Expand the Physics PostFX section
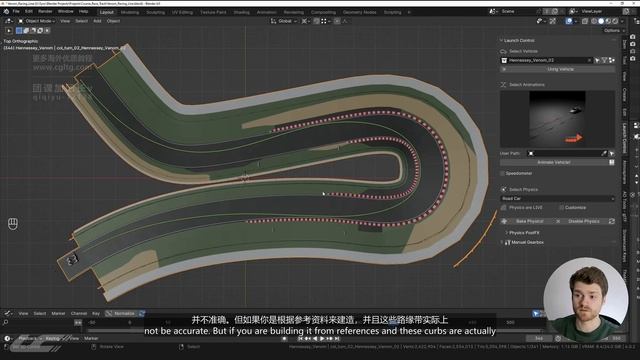This screenshot has width=640, height=360. [x=522, y=233]
